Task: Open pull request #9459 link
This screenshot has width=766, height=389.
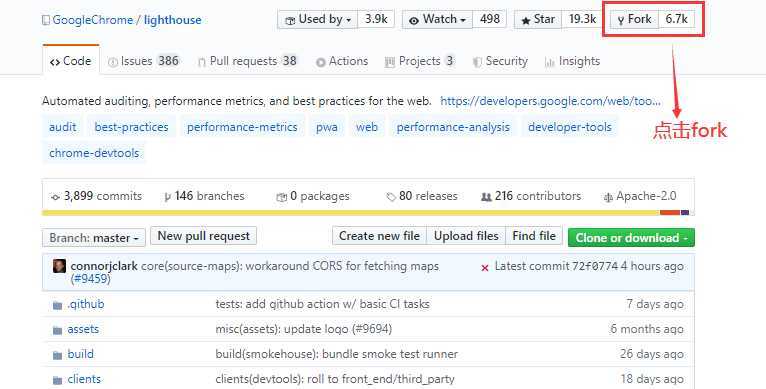Action: (x=91, y=279)
